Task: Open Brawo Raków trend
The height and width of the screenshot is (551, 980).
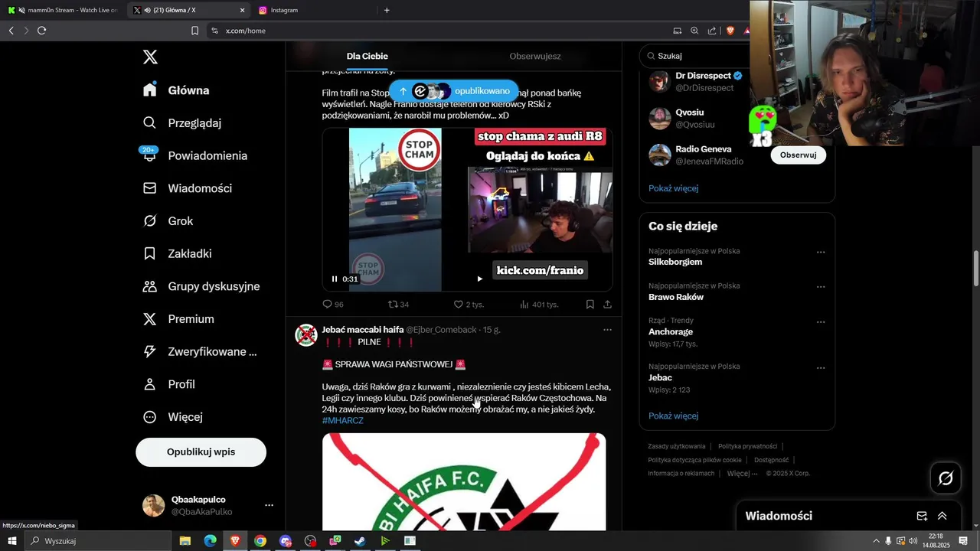Action: (x=676, y=297)
